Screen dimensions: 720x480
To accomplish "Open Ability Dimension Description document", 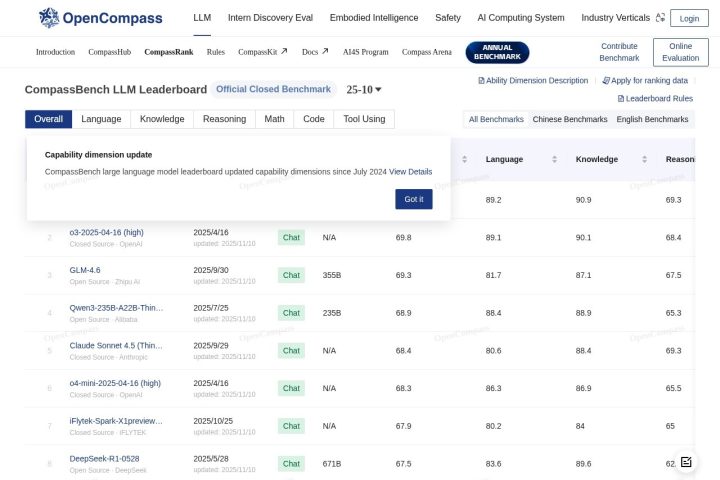I will tap(533, 80).
